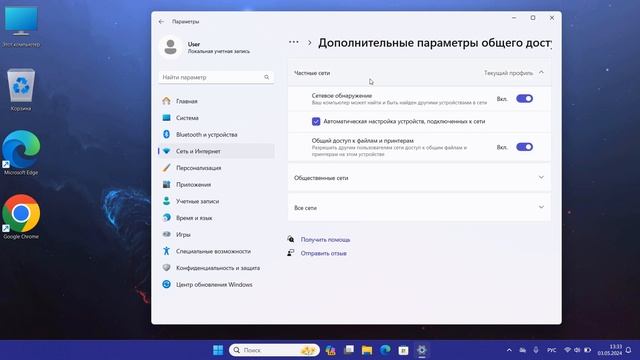Click the Bluetooth icon in sidebar
The image size is (640, 360).
pyautogui.click(x=166, y=134)
